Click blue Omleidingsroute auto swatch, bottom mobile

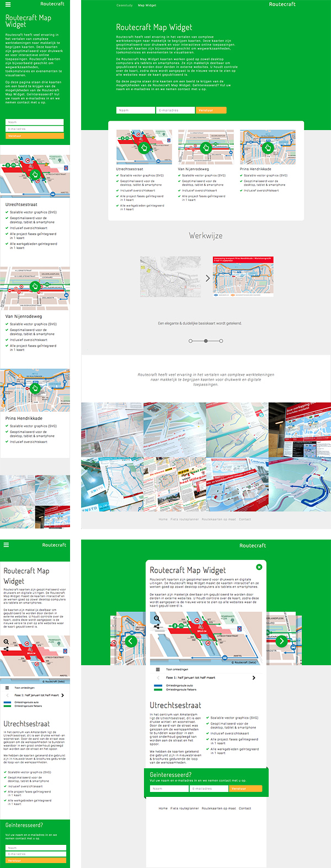point(7,703)
